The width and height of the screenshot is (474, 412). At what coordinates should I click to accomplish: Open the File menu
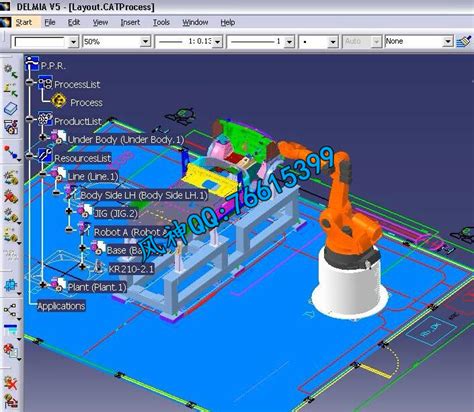50,22
